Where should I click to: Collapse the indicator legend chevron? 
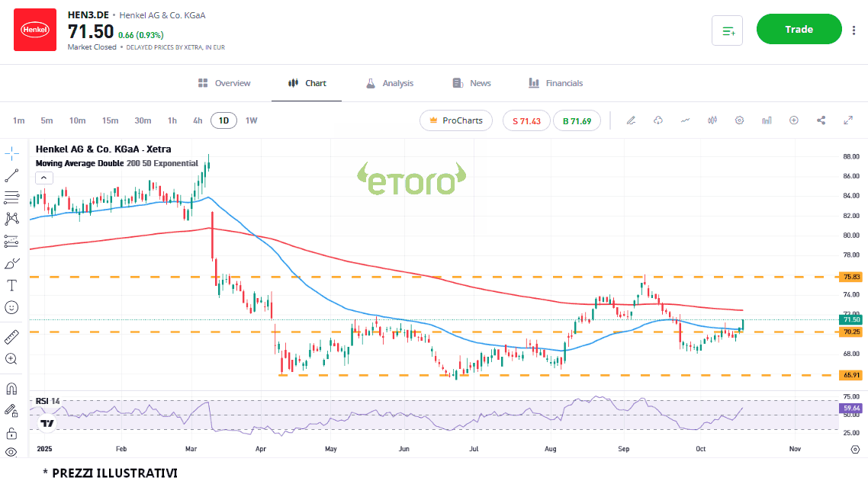tap(44, 178)
